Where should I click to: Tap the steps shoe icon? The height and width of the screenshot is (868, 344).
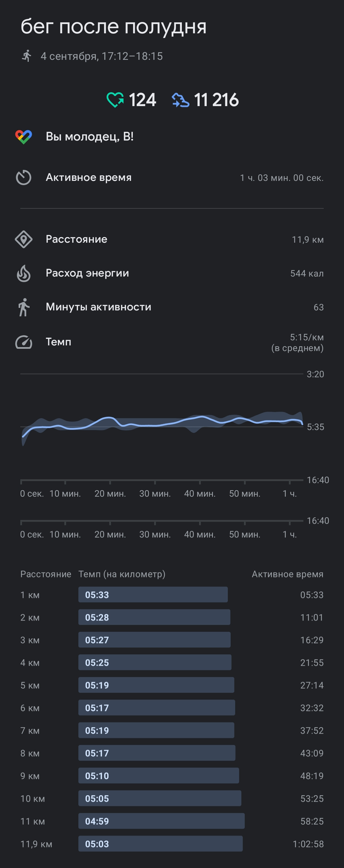pyautogui.click(x=180, y=100)
